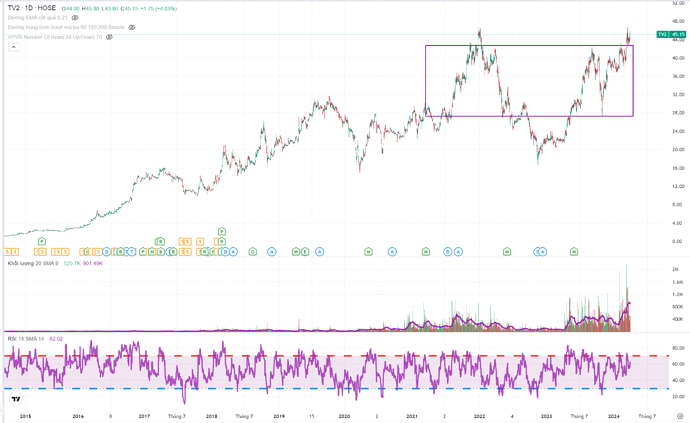Toggle visibility of the VPVR indicator

click(109, 37)
